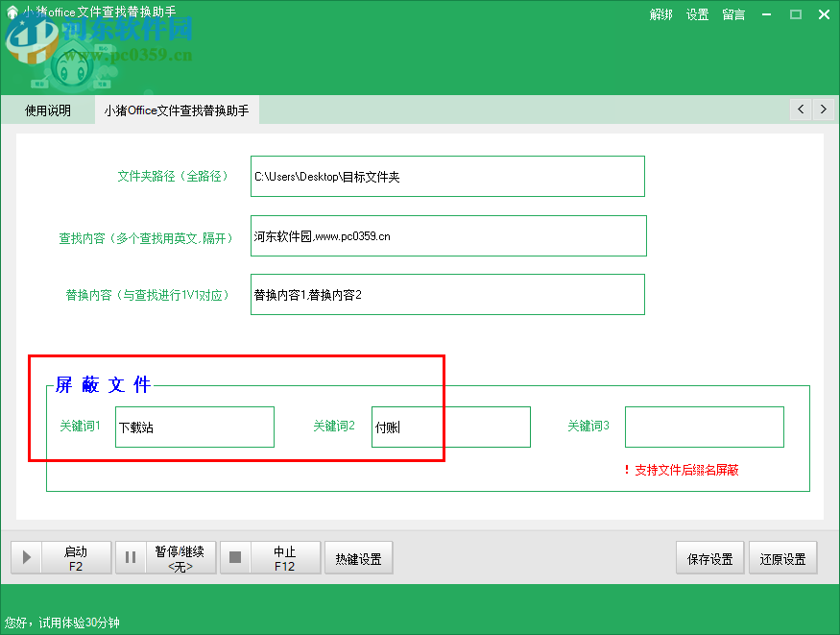Click the stop icon beside 中止 F12
Viewport: 840px width, 635px height.
(235, 557)
